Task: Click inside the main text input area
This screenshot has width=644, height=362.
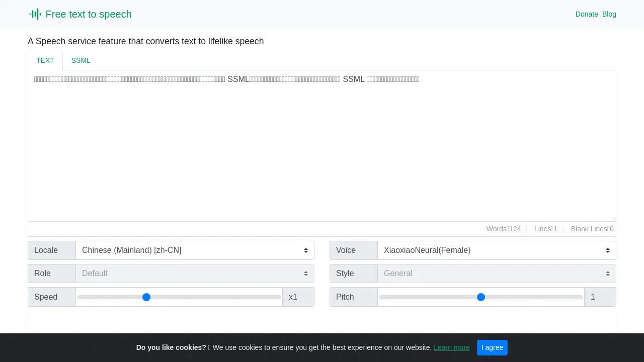Action: click(x=322, y=146)
